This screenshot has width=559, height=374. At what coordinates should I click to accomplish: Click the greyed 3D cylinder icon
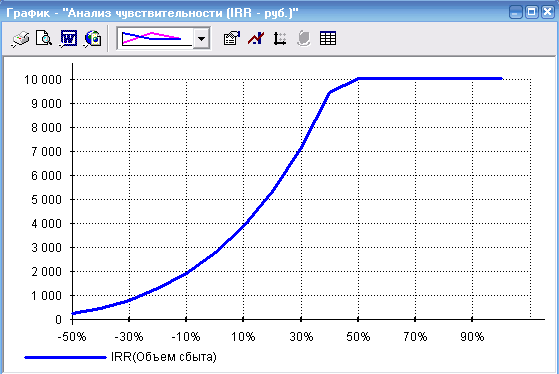303,39
